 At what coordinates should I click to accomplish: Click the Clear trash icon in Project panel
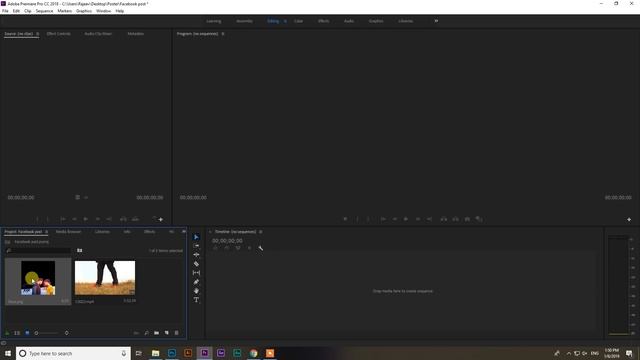coord(176,333)
